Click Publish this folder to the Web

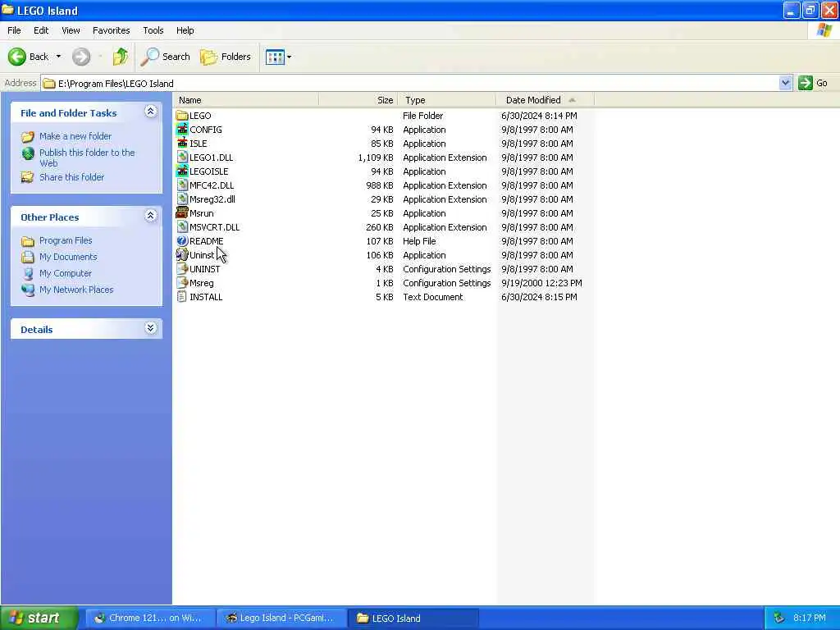click(87, 158)
